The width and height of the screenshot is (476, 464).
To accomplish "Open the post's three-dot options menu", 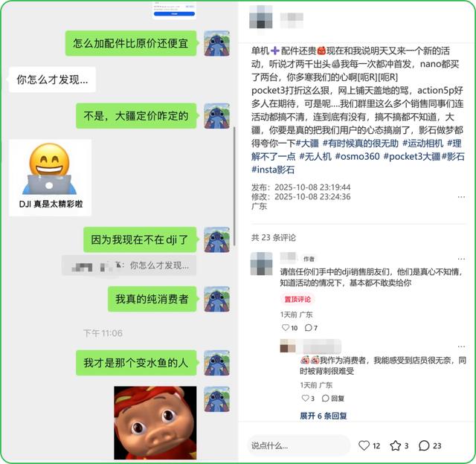I will click(461, 197).
